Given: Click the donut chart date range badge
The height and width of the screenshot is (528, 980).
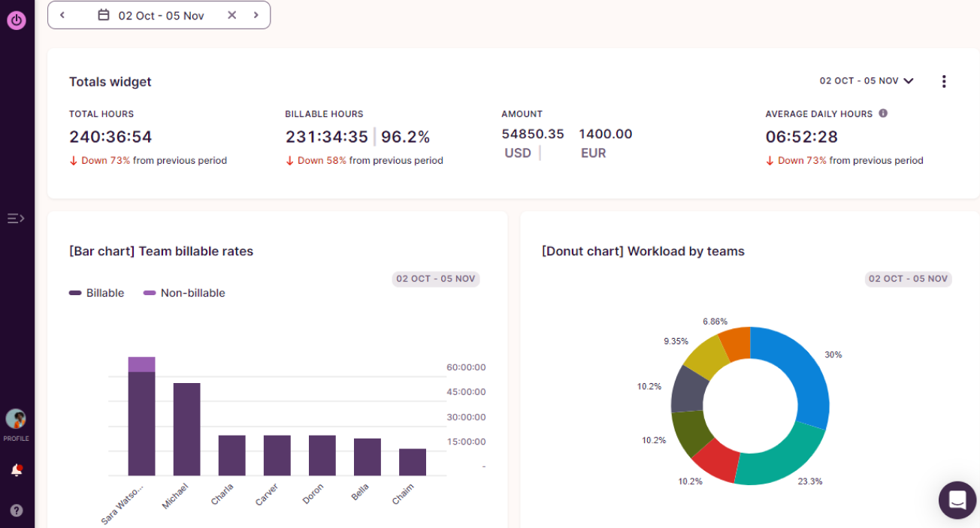Looking at the screenshot, I should point(908,279).
